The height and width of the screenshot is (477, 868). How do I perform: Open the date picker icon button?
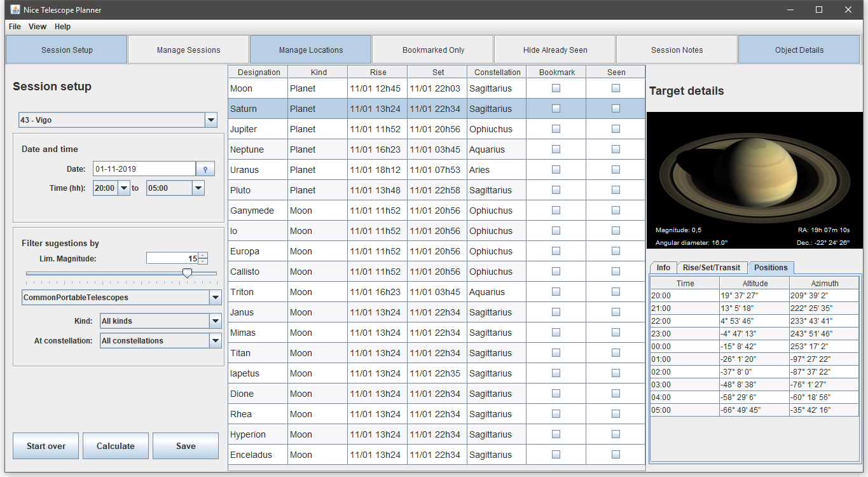pos(205,169)
